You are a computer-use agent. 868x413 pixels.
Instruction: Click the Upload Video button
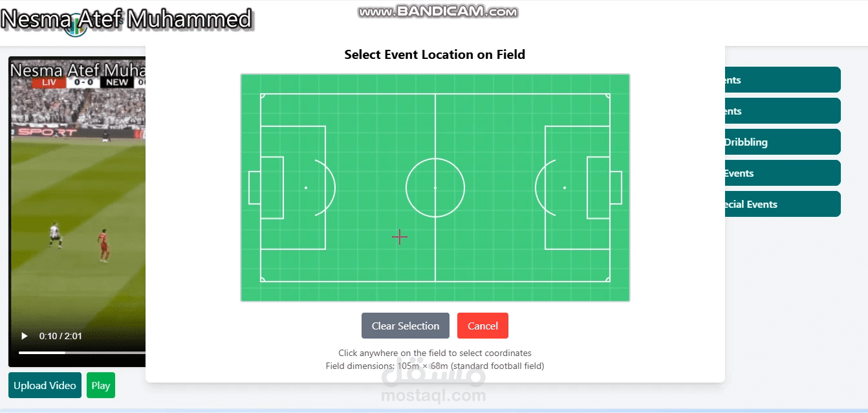(x=45, y=385)
